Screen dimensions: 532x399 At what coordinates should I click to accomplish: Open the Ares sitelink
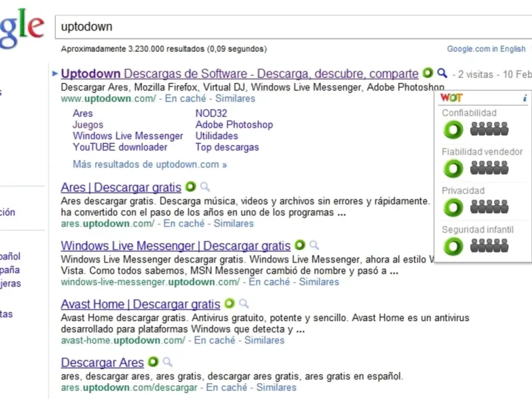pyautogui.click(x=82, y=113)
